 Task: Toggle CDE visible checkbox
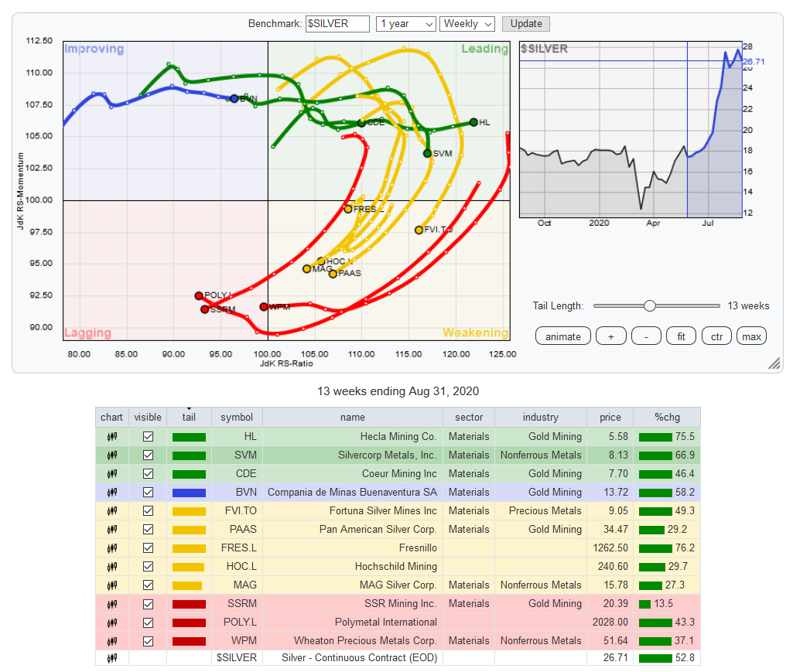(x=149, y=474)
